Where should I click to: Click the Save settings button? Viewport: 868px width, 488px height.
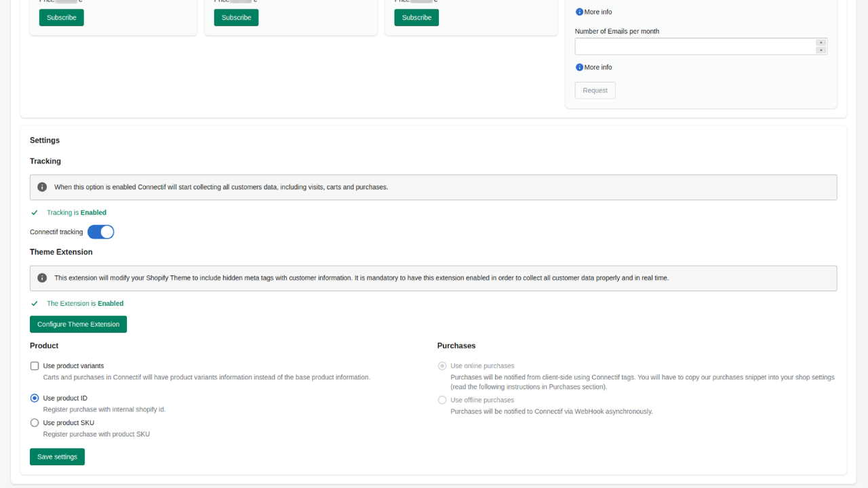coord(57,457)
